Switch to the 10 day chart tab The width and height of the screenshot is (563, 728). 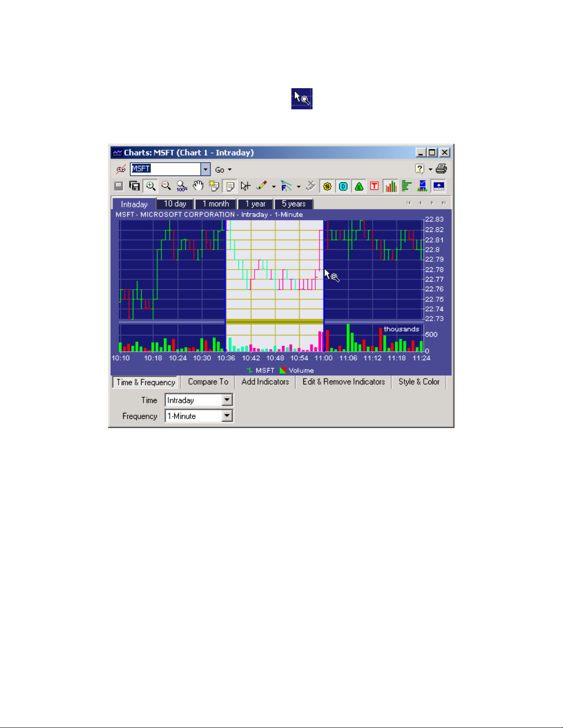tap(175, 204)
